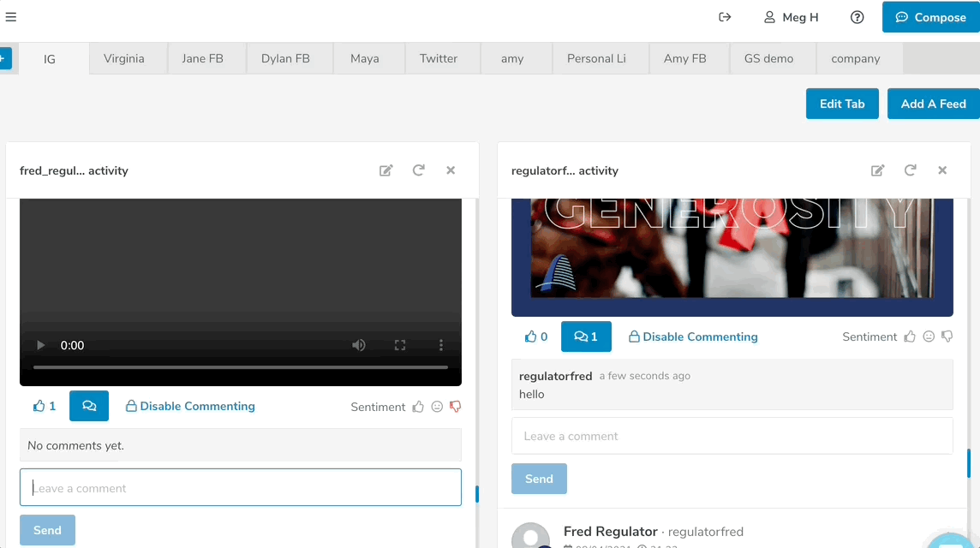Viewport: 980px width, 548px height.
Task: Click the 'hello' comment text
Action: (531, 394)
